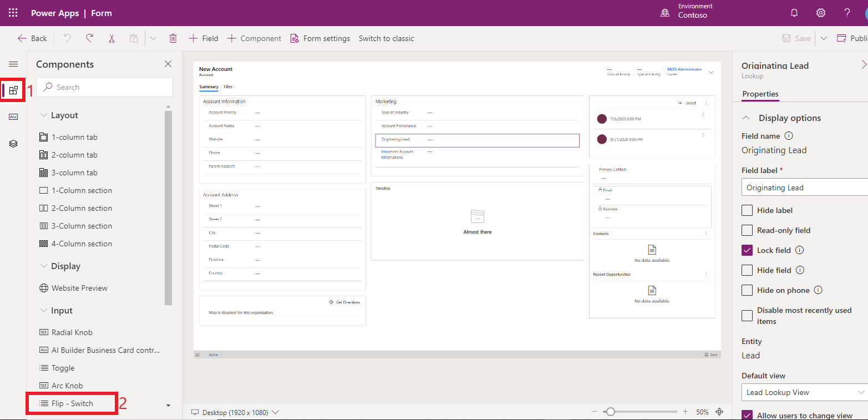868x420 pixels.
Task: Add the Radial Knob component
Action: pyautogui.click(x=66, y=332)
